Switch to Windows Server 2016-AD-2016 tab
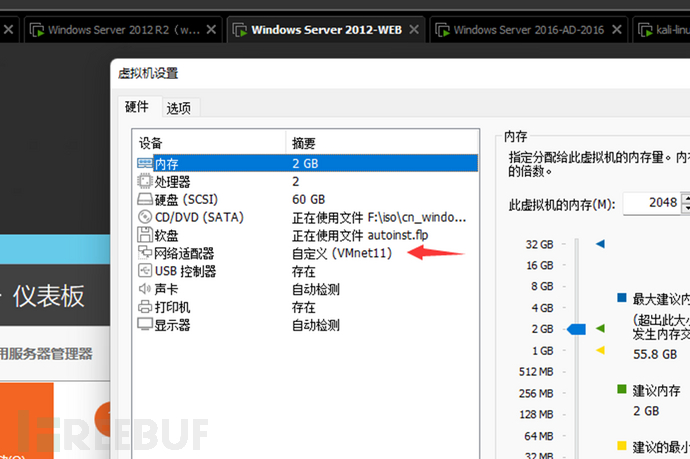The image size is (690, 459). coord(529,30)
